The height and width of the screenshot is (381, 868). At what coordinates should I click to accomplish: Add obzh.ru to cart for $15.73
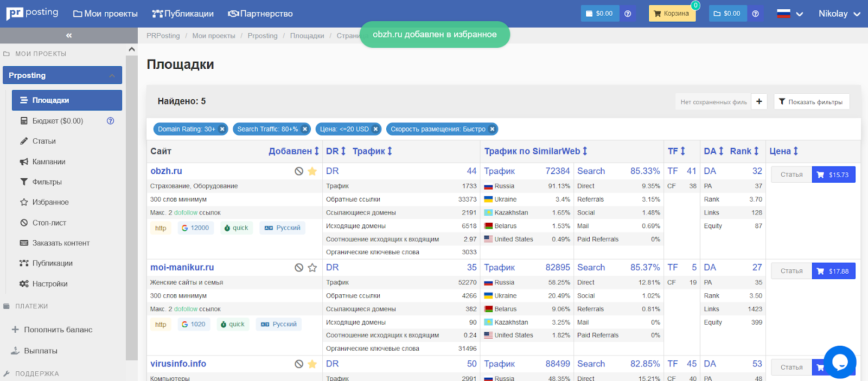click(x=833, y=175)
